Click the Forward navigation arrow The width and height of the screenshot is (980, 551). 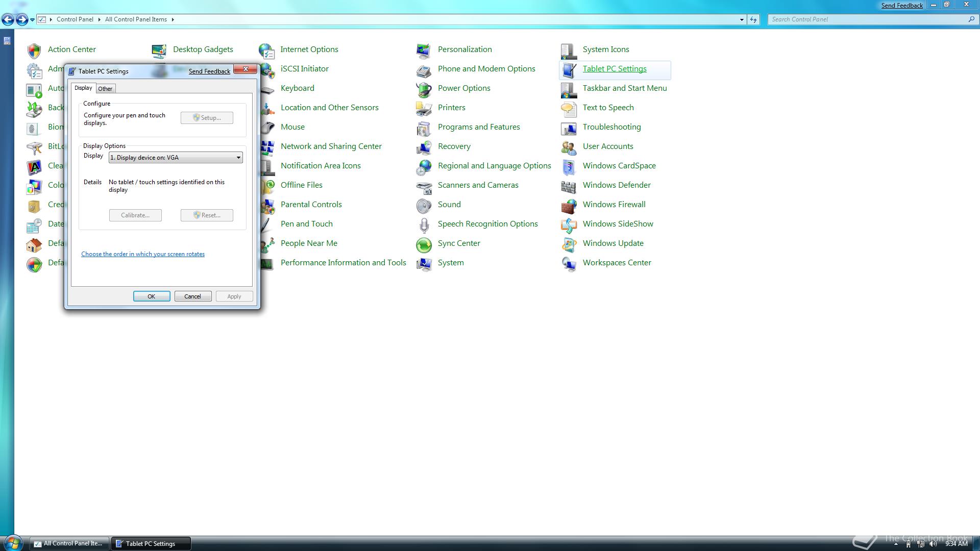point(21,19)
